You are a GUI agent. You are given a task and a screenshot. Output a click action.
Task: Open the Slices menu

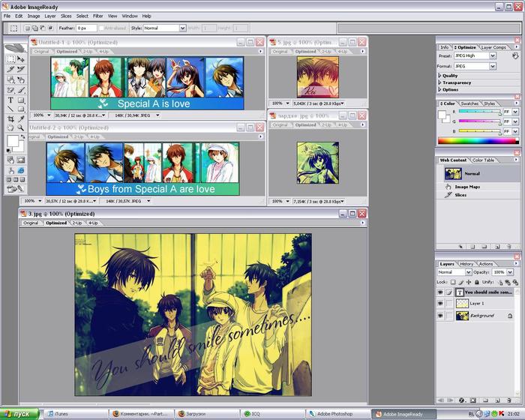pyautogui.click(x=66, y=16)
